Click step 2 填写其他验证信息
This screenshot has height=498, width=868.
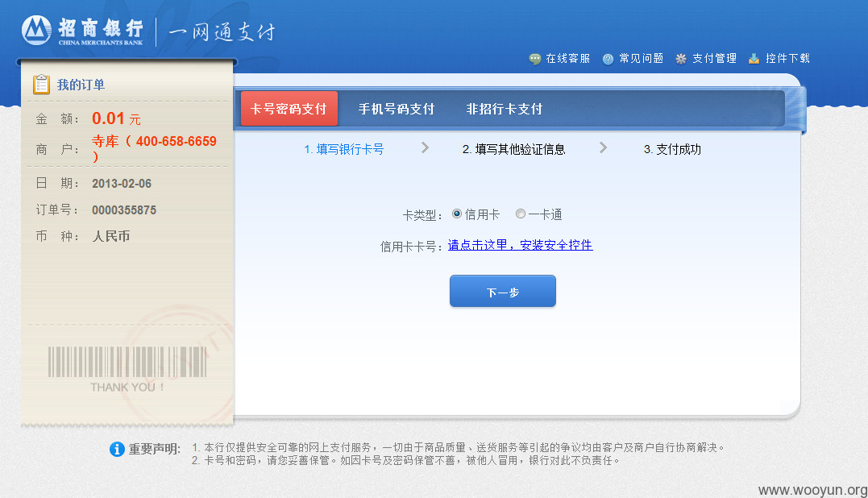(513, 149)
